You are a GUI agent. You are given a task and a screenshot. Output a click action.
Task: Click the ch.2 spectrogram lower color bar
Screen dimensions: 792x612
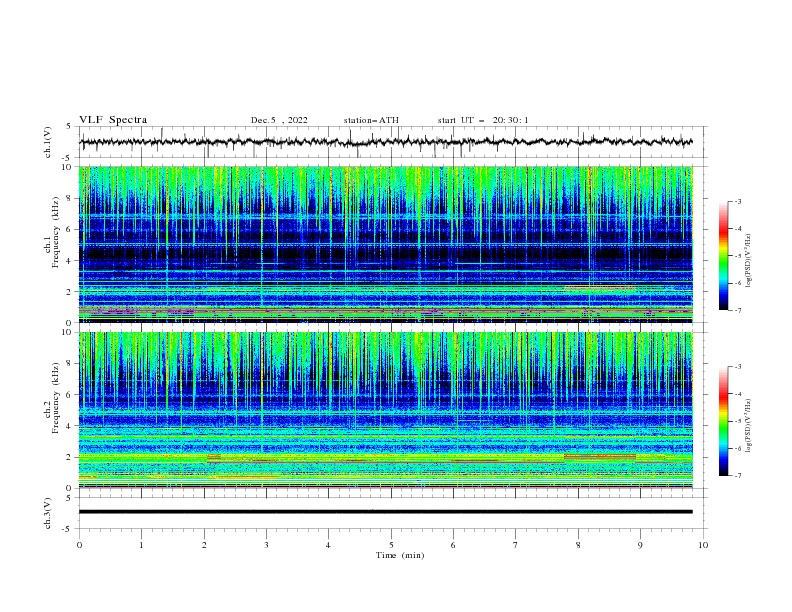pos(724,421)
